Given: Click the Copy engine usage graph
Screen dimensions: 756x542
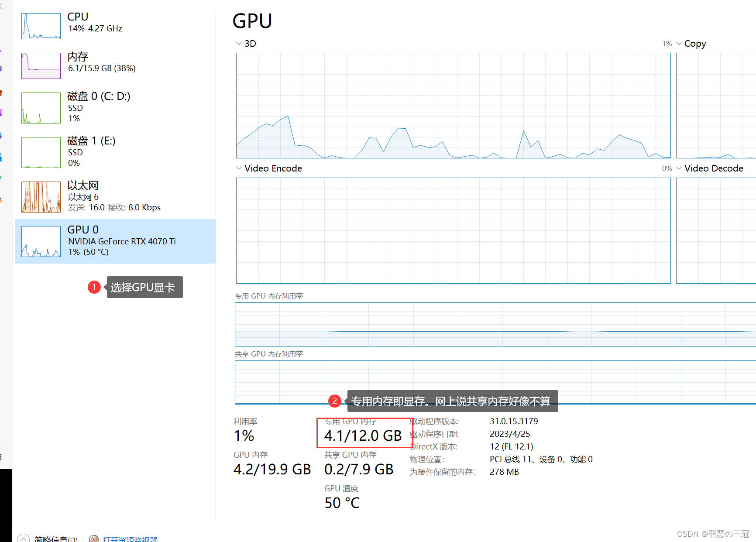Looking at the screenshot, I should [x=716, y=106].
